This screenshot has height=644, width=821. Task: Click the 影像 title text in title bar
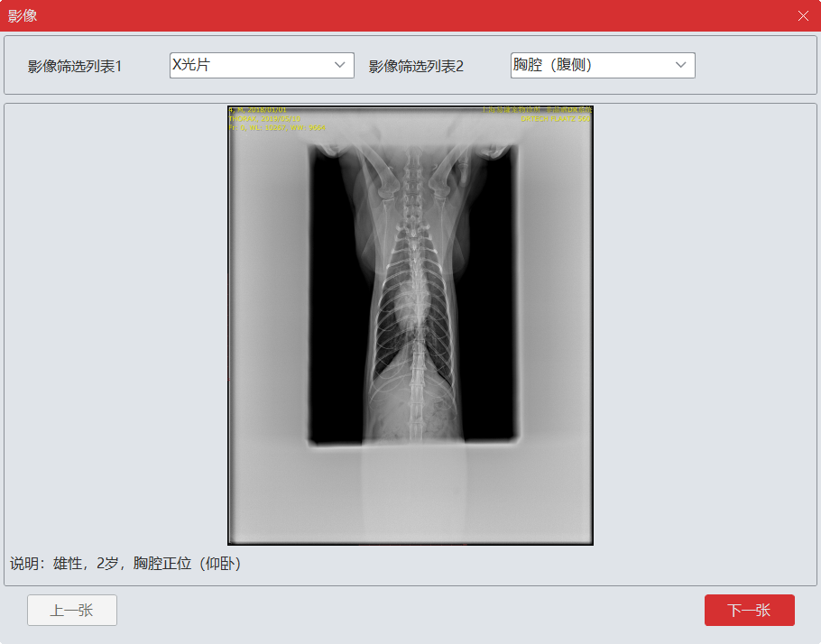click(23, 15)
